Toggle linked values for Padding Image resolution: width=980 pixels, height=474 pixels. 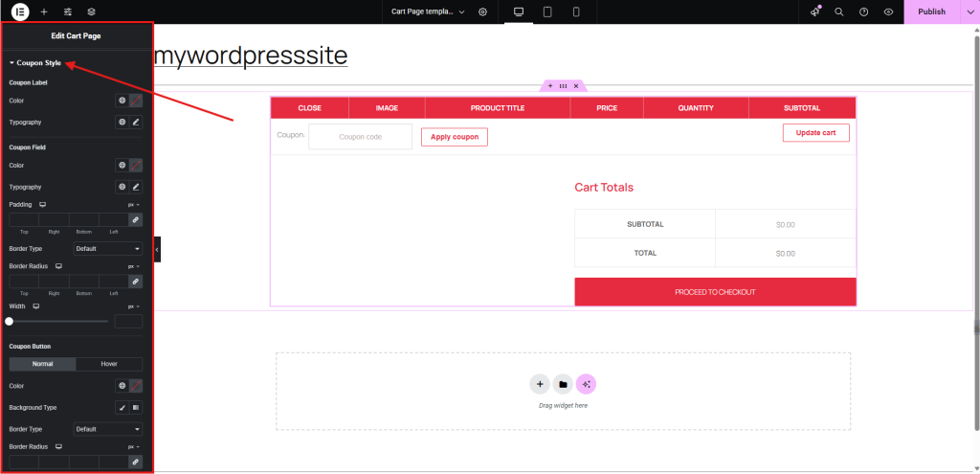(136, 219)
